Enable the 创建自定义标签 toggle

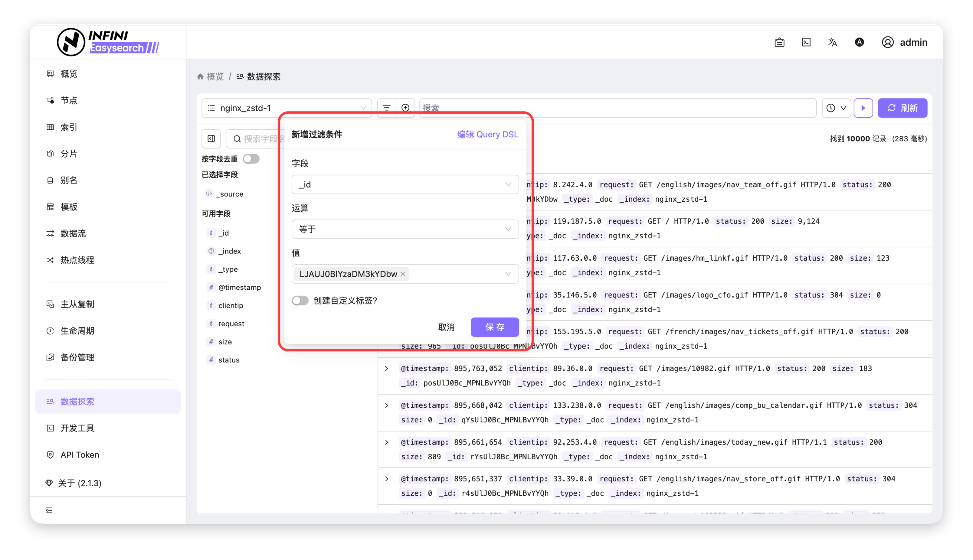pos(300,300)
